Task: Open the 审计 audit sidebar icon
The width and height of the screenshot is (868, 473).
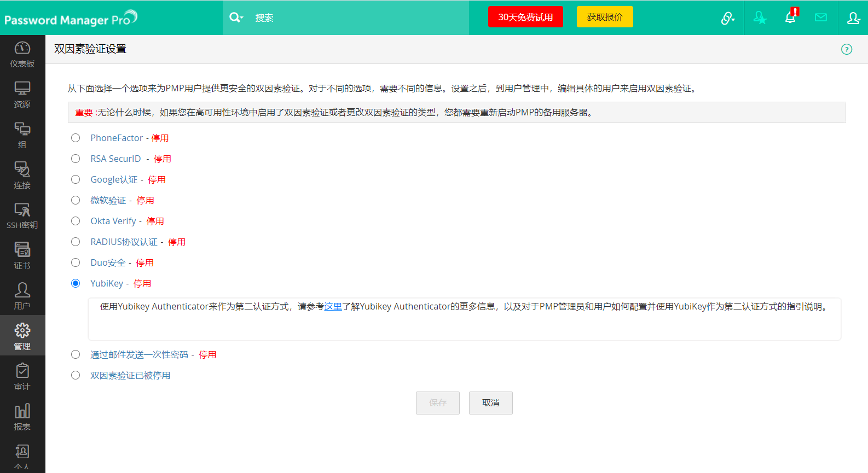Action: click(22, 377)
